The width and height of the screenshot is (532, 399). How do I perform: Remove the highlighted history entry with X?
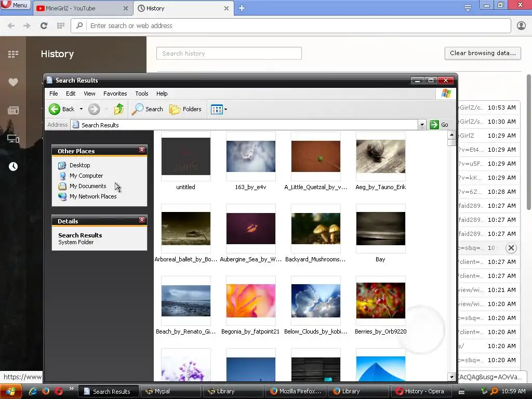[511, 248]
